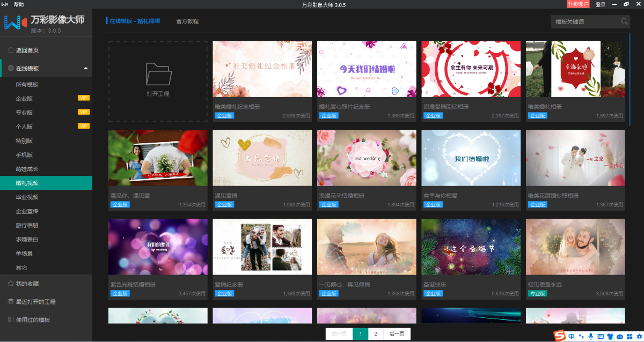The width and height of the screenshot is (644, 342).
Task: Go to page 2 of templates
Action: pyautogui.click(x=376, y=334)
